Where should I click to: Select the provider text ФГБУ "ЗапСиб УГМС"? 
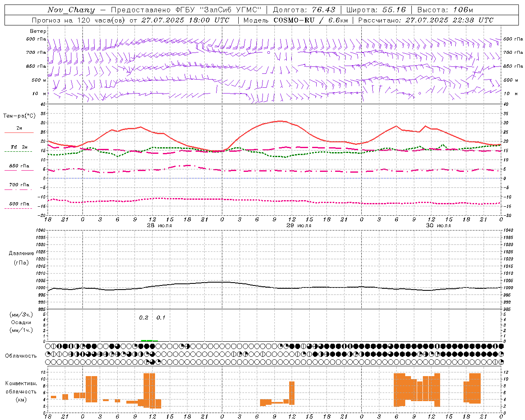tap(218, 10)
